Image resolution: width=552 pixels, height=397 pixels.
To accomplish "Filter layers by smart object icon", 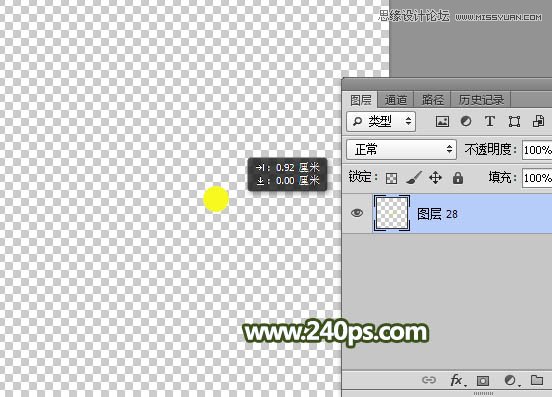I will [538, 121].
